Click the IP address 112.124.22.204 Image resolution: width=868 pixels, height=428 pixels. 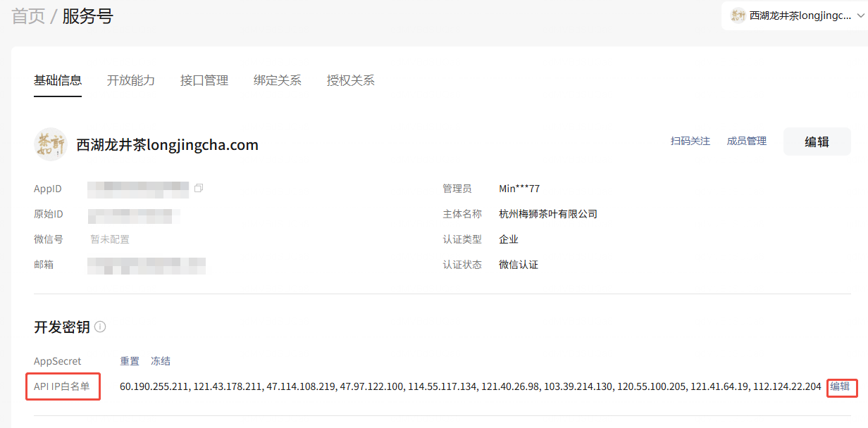(787, 386)
